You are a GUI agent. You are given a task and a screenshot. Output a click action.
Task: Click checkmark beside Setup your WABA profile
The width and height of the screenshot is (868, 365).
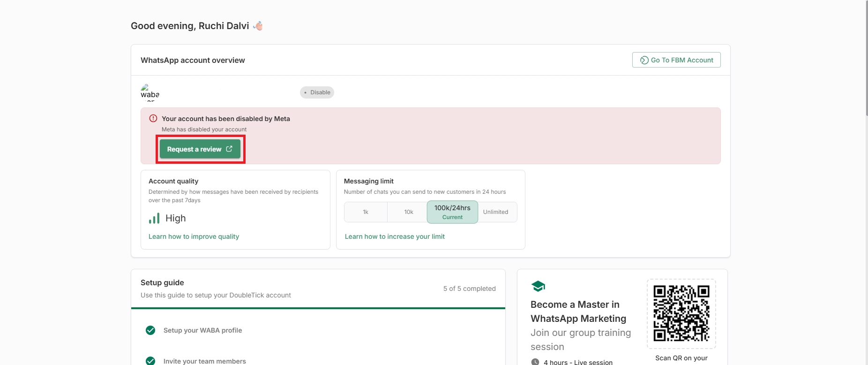[150, 330]
